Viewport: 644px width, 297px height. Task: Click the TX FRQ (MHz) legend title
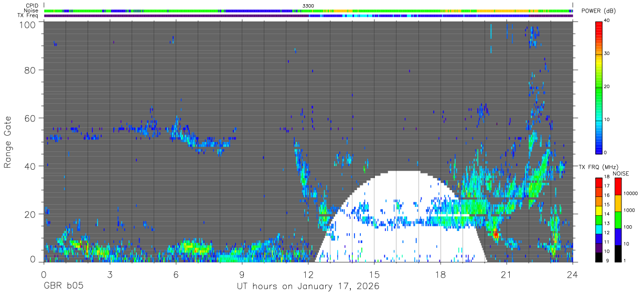tap(599, 167)
